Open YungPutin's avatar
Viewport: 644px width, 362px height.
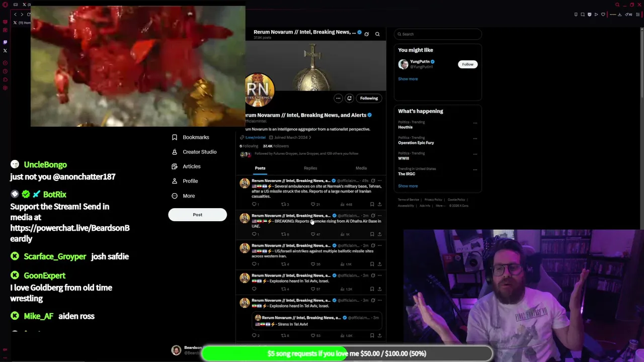403,64
